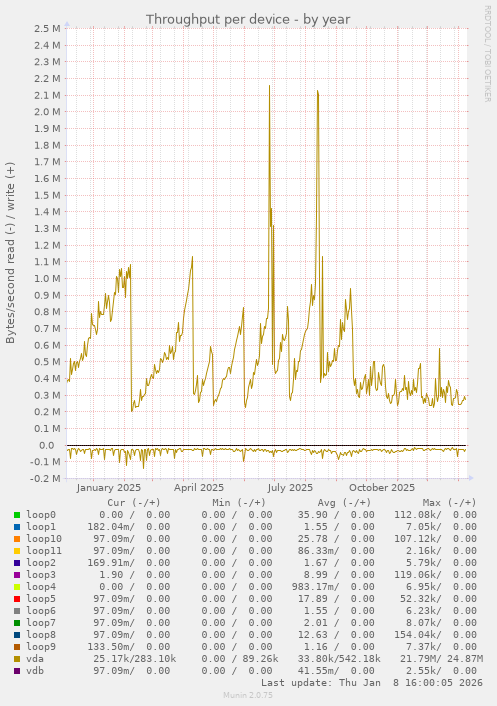Select the 'loop10' legend label
The image size is (497, 706).
point(44,539)
